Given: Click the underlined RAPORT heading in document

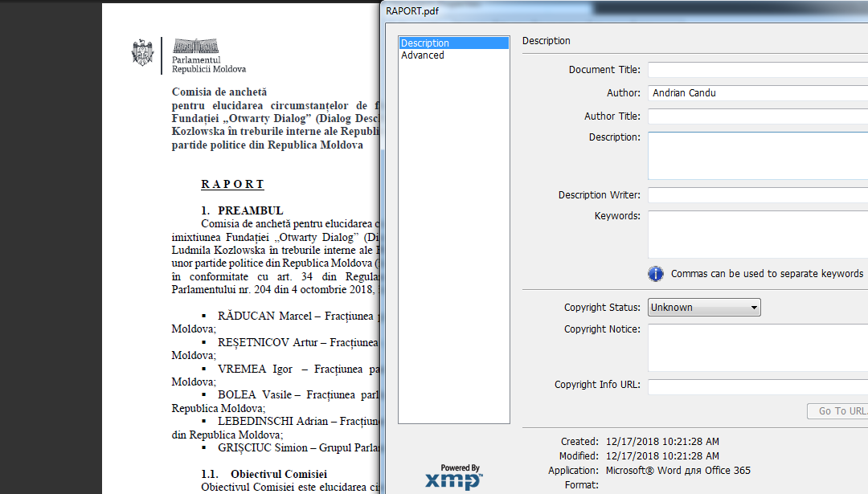Looking at the screenshot, I should coord(232,185).
